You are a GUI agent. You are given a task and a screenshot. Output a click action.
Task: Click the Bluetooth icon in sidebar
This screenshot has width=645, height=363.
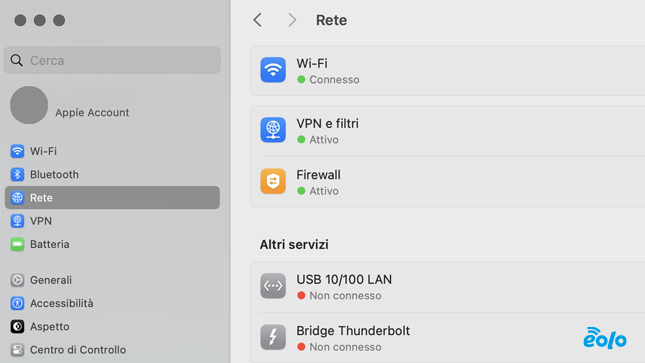coord(17,175)
